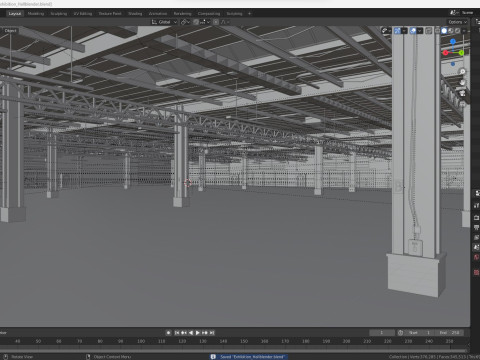The image size is (480, 360).
Task: Open the Animation workspace tab
Action: 158,13
